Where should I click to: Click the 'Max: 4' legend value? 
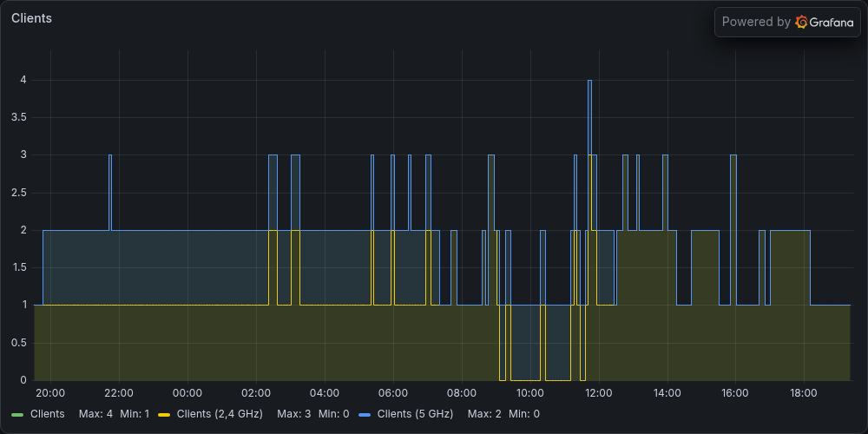pos(95,414)
